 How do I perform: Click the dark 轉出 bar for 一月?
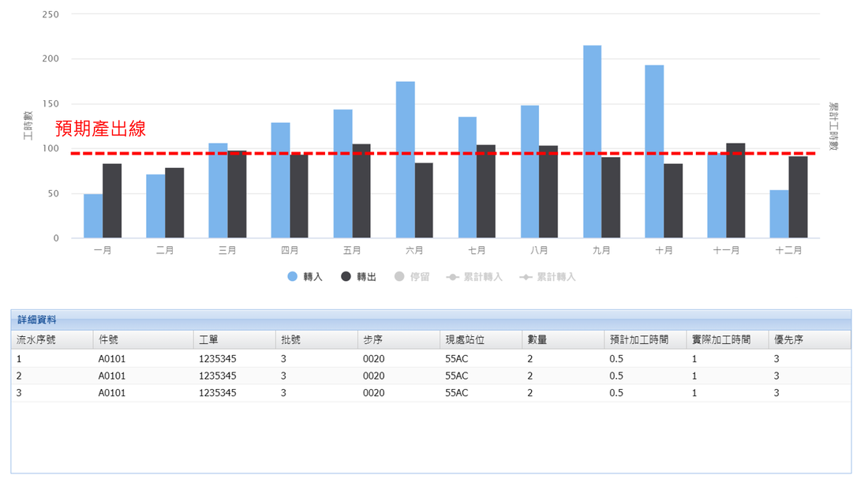pos(112,201)
